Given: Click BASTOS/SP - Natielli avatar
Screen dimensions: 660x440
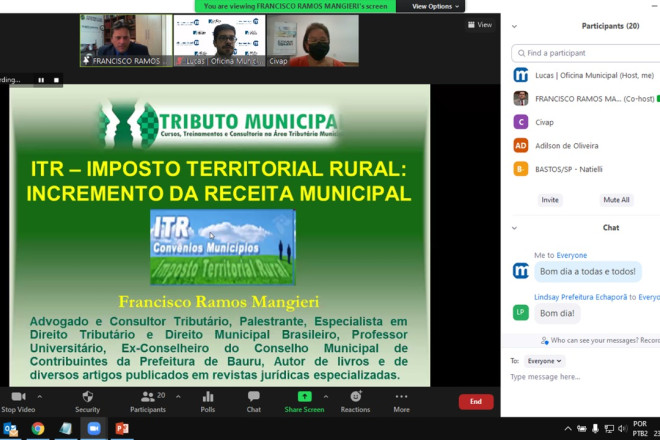Looking at the screenshot, I should (521, 169).
